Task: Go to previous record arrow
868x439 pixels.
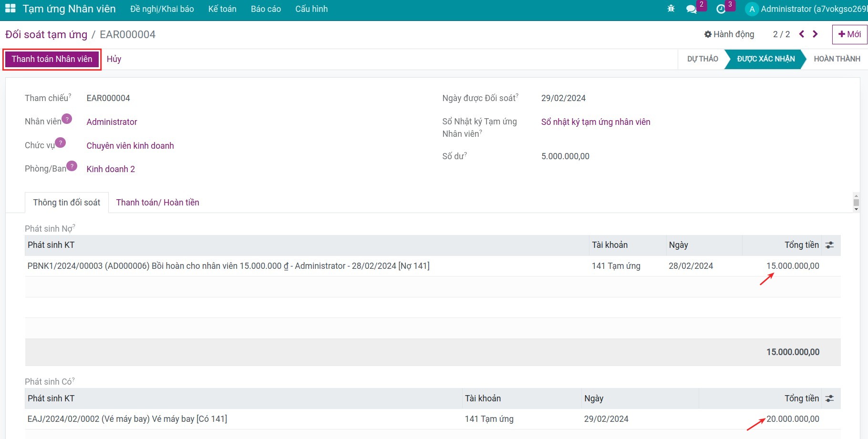Action: tap(802, 34)
